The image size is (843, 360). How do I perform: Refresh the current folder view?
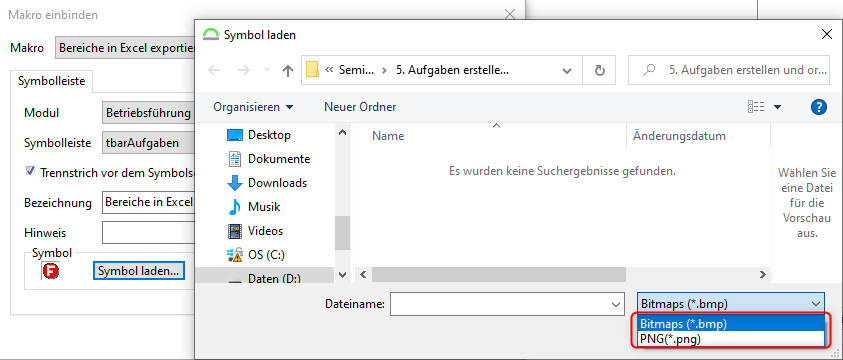pos(599,70)
